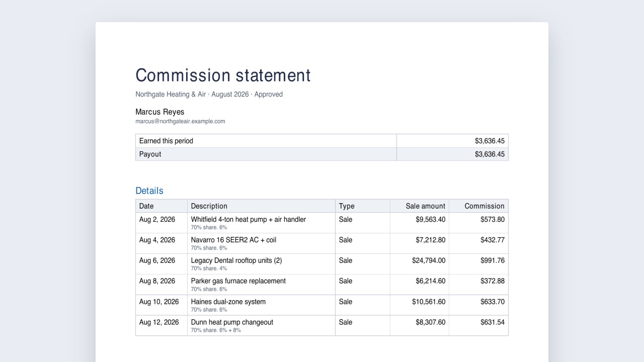644x362 pixels.
Task: Select the sale amount $7,212.80
Action: point(431,240)
